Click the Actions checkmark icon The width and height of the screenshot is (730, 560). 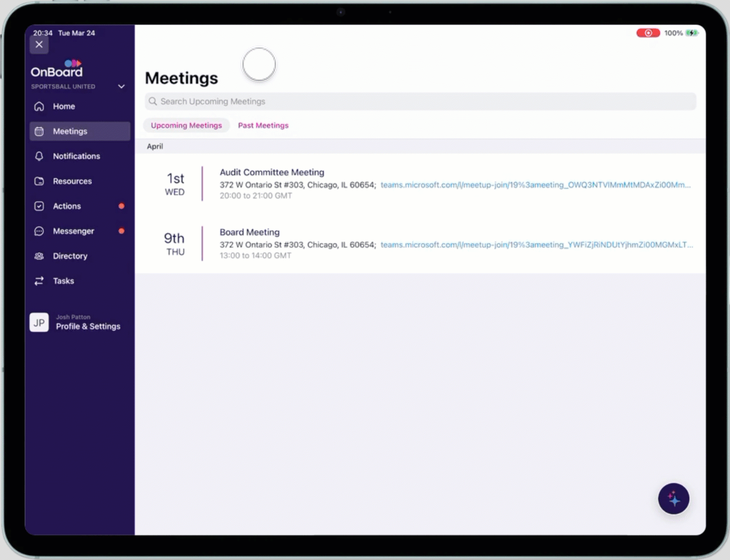pyautogui.click(x=39, y=206)
